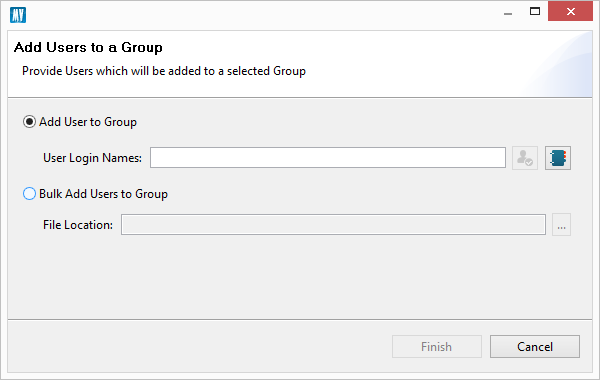Maximize the dialog window
The width and height of the screenshot is (600, 380).
tap(535, 11)
